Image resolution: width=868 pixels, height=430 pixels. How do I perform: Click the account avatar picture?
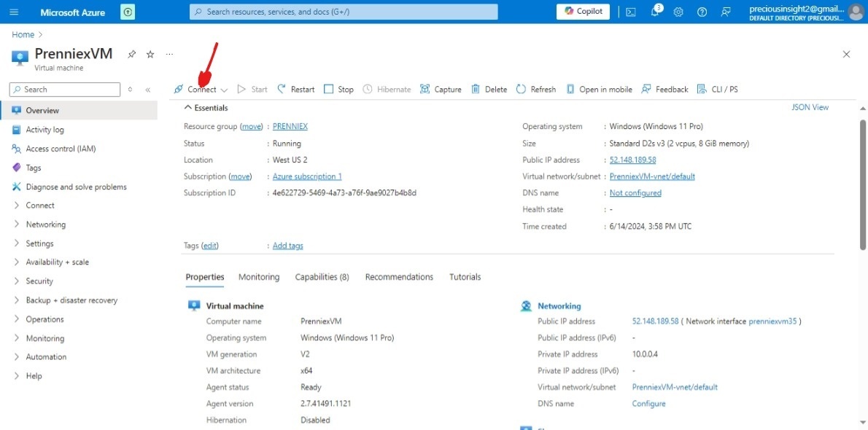pyautogui.click(x=856, y=12)
